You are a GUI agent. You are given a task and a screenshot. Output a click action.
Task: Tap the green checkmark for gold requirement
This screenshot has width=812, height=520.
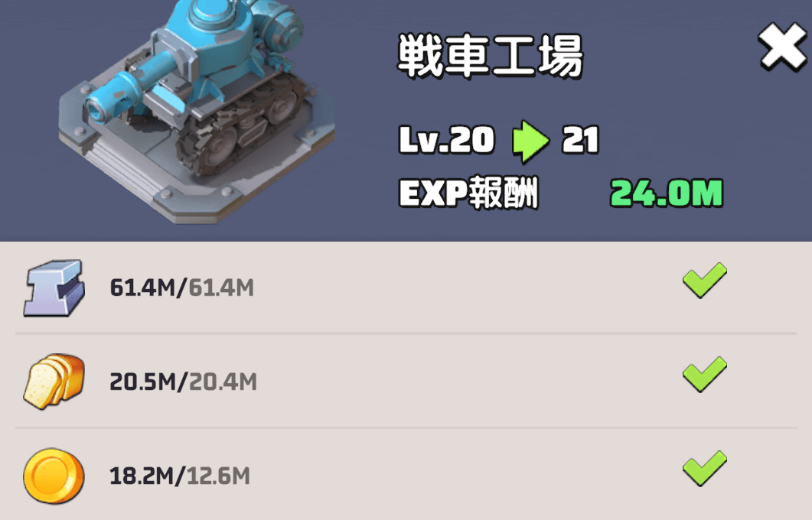pos(705,468)
